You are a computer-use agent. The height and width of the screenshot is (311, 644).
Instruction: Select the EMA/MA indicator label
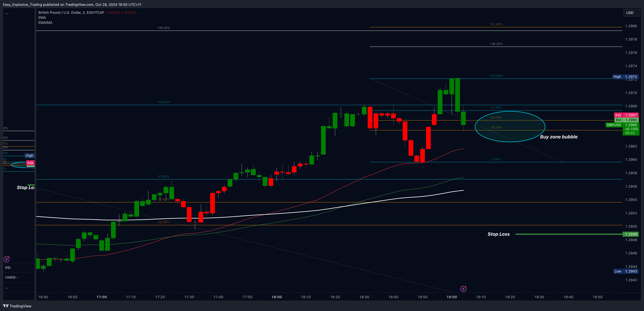pos(45,23)
